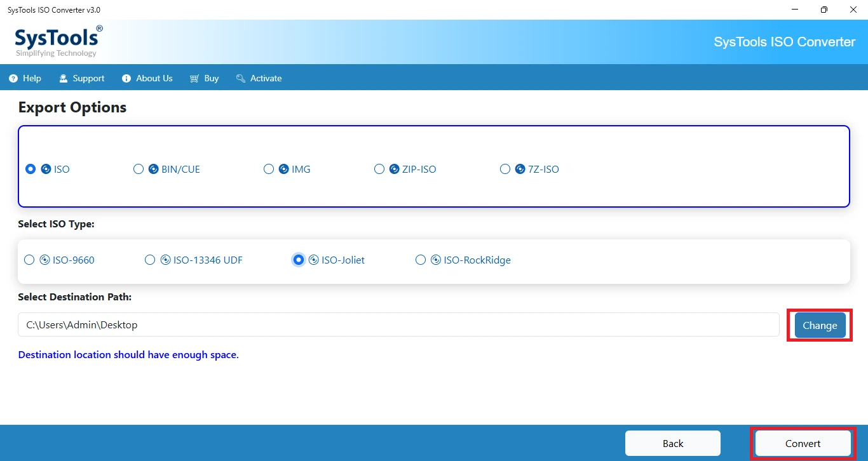Click the Activate key icon
The height and width of the screenshot is (461, 868).
coord(240,79)
